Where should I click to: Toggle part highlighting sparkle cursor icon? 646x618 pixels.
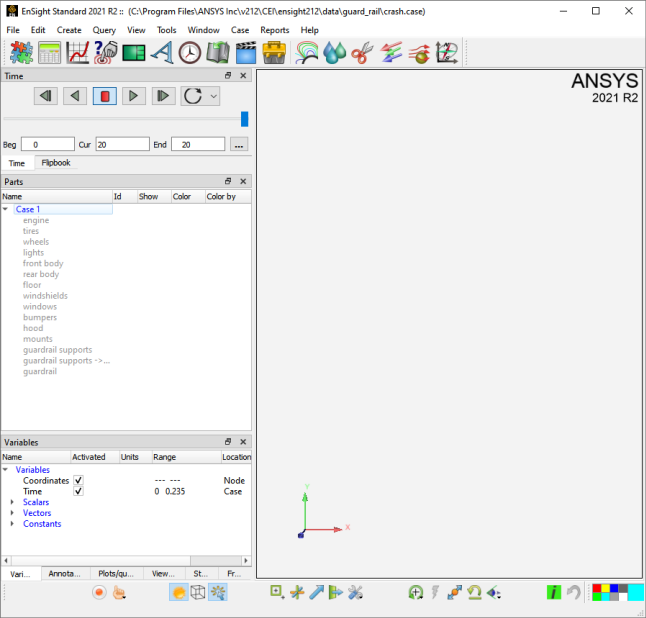tap(218, 593)
